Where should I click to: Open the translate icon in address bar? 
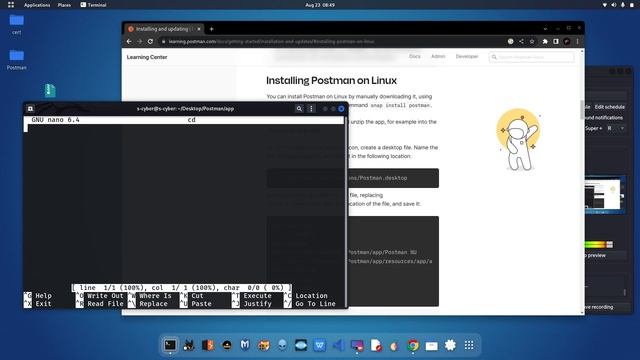click(511, 41)
